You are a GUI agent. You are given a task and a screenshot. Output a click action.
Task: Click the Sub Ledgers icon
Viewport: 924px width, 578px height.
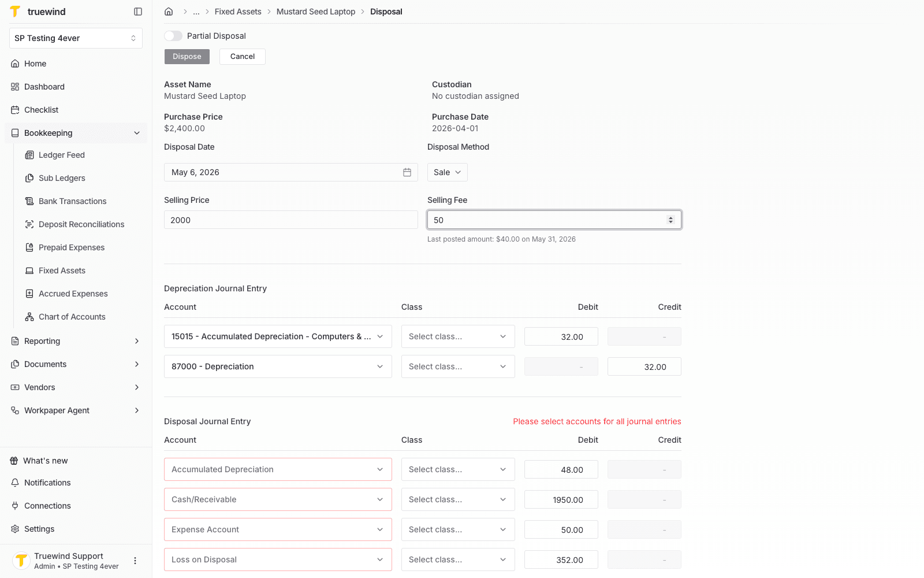[29, 178]
